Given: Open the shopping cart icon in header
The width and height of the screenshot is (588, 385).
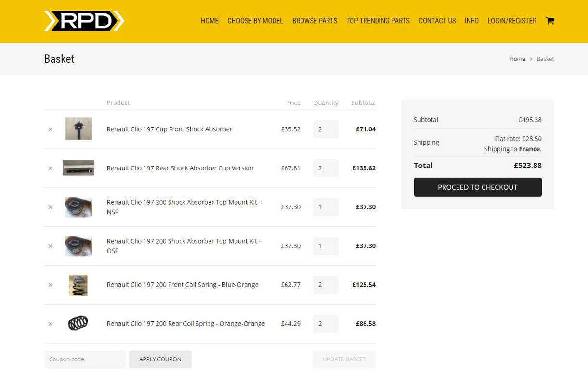Looking at the screenshot, I should [550, 21].
